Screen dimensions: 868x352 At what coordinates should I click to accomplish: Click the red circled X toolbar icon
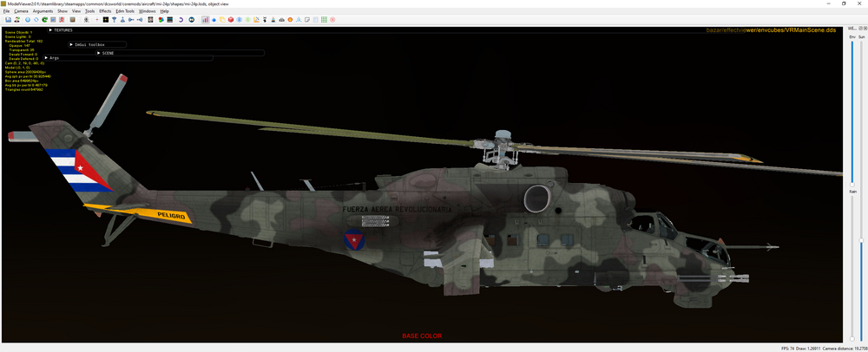pyautogui.click(x=332, y=19)
